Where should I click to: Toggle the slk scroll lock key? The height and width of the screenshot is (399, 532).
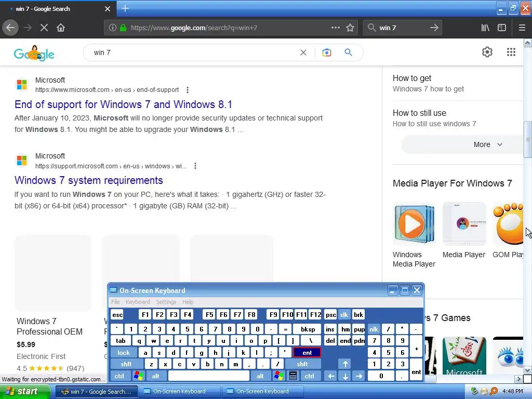[x=344, y=314]
